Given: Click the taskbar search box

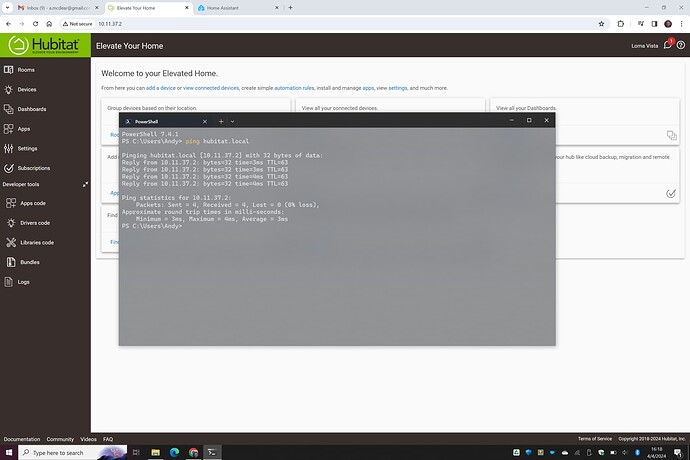Looking at the screenshot, I should point(73,453).
